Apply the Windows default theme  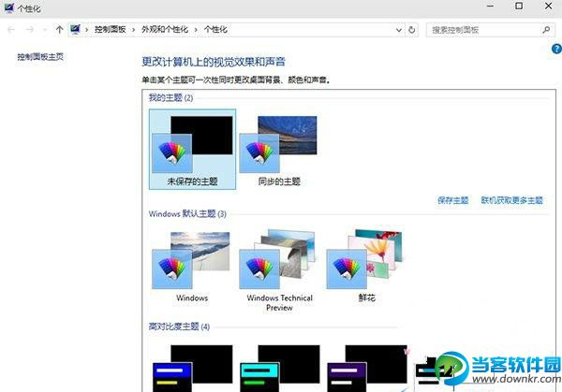tap(192, 267)
